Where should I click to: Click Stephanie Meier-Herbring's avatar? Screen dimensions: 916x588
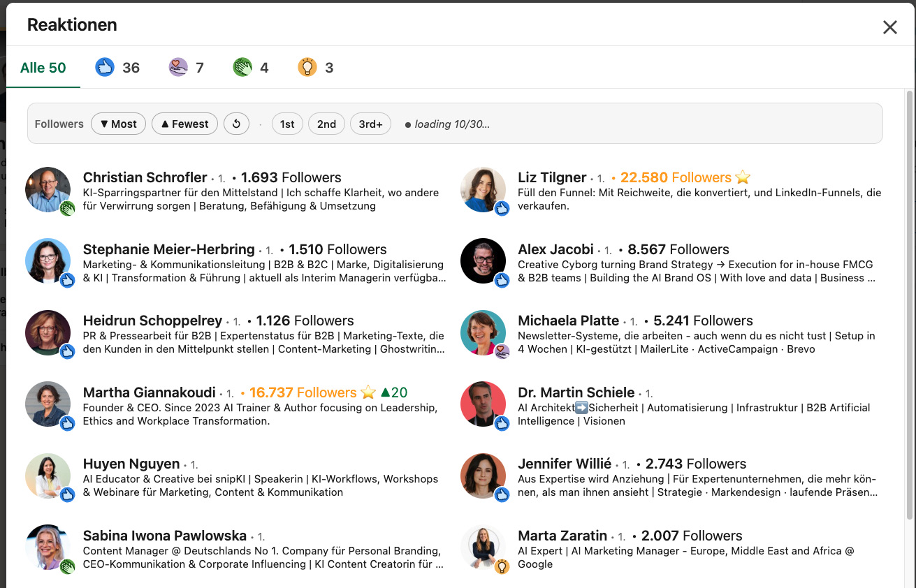point(48,262)
